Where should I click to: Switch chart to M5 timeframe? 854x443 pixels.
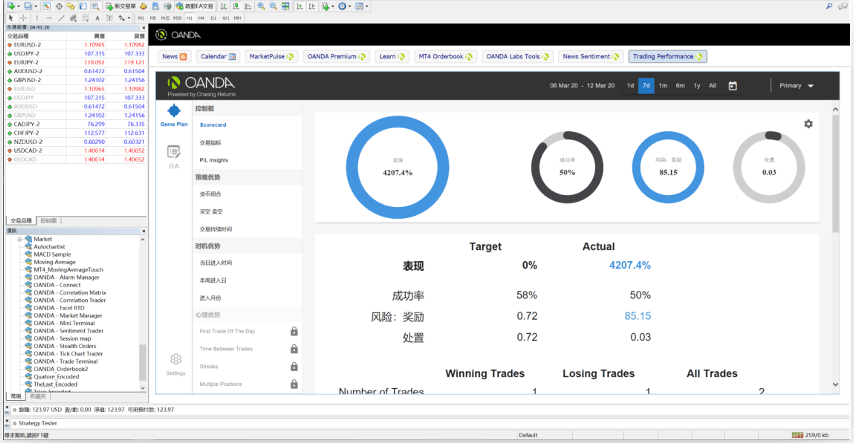pos(153,18)
